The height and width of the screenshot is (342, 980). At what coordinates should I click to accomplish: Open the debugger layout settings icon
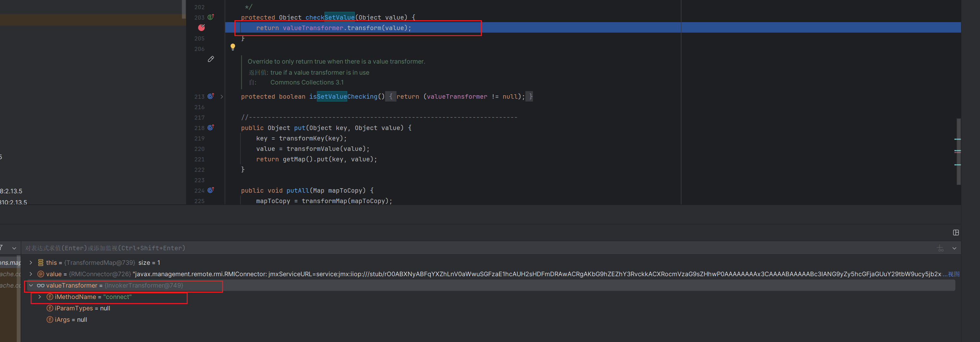click(956, 233)
